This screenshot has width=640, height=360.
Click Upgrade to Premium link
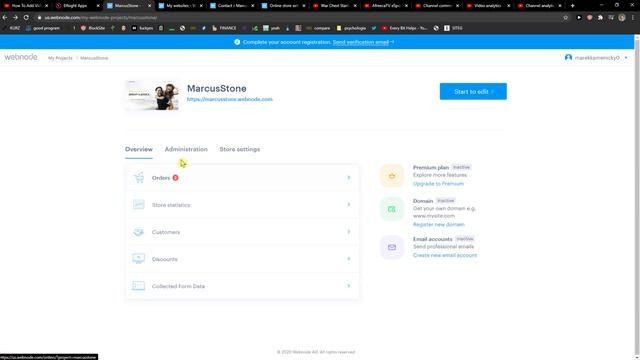[438, 184]
